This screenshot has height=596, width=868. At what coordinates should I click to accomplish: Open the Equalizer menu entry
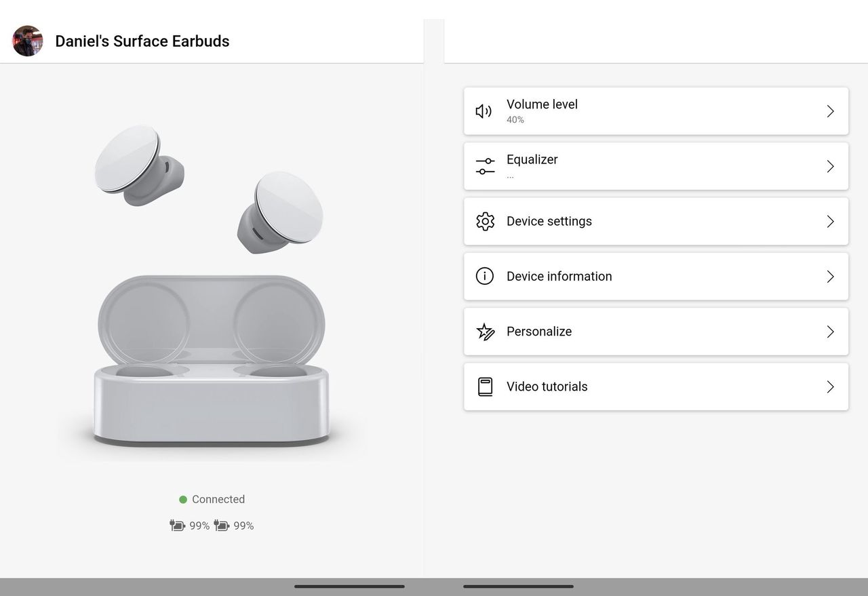(656, 166)
